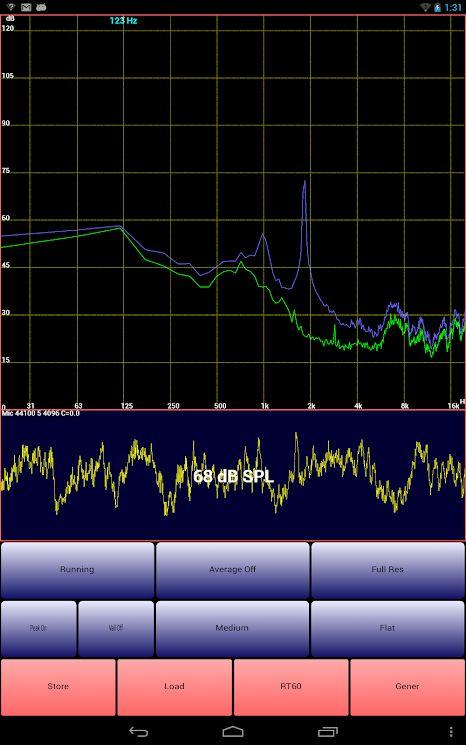This screenshot has width=466, height=745.
Task: Toggle the Average Off button
Action: (x=232, y=570)
